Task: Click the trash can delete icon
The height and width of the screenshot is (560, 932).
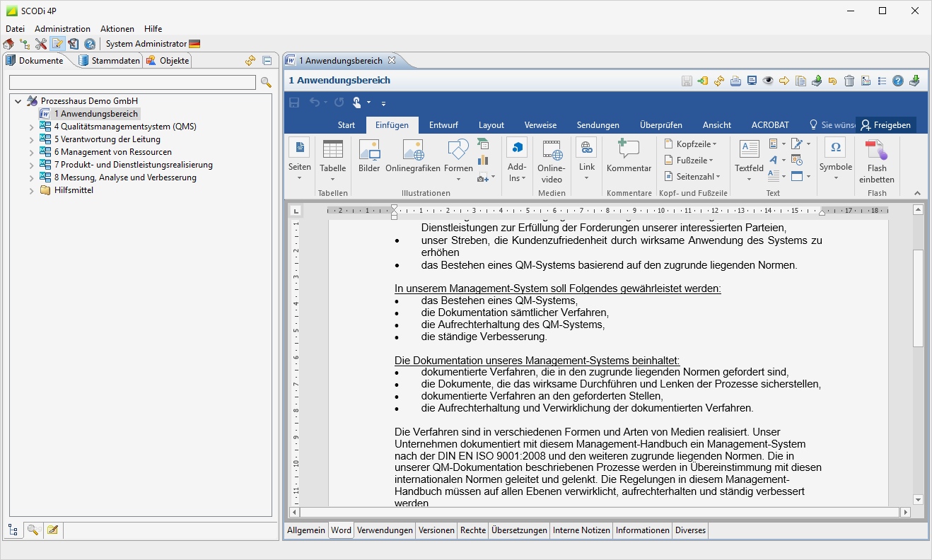Action: click(x=849, y=81)
